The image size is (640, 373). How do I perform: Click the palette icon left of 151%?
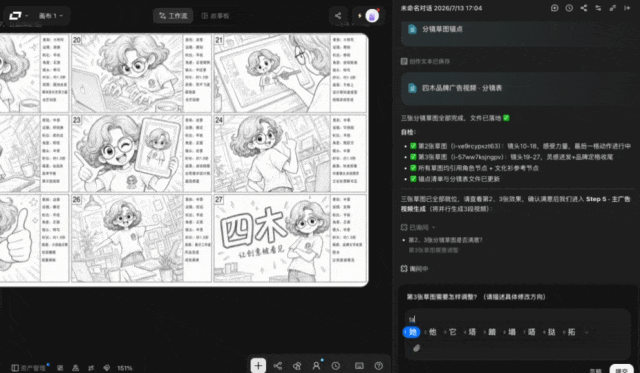(x=107, y=368)
